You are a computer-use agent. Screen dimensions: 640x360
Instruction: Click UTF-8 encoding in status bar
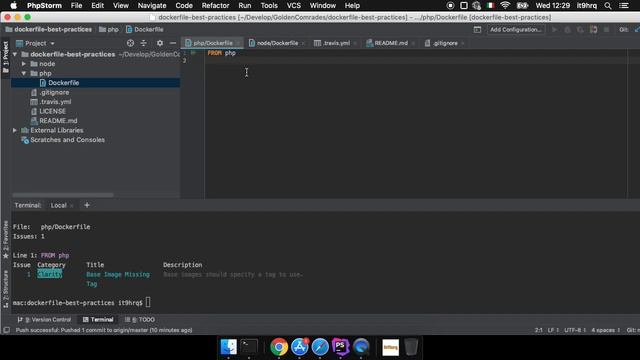point(575,330)
